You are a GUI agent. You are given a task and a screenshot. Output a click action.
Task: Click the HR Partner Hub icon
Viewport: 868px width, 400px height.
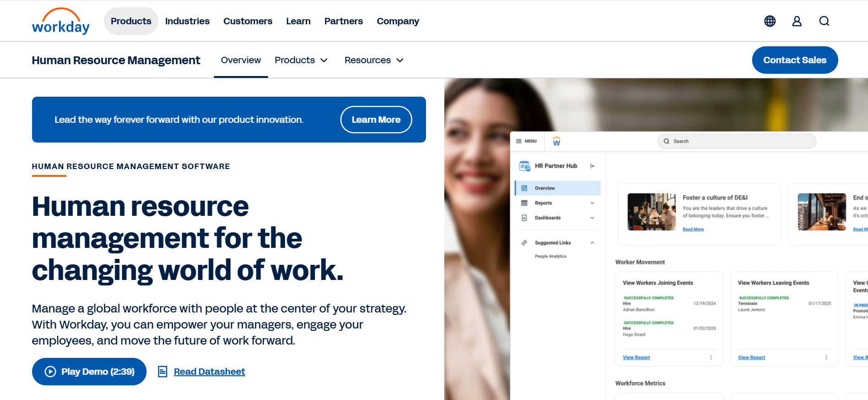[524, 166]
